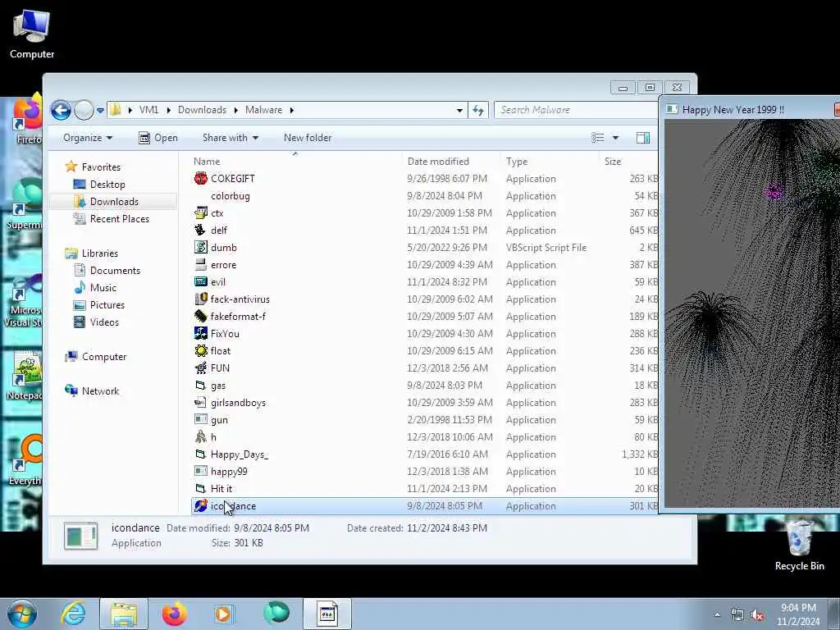This screenshot has width=840, height=630.
Task: Open the address bar history dropdown
Action: click(459, 111)
